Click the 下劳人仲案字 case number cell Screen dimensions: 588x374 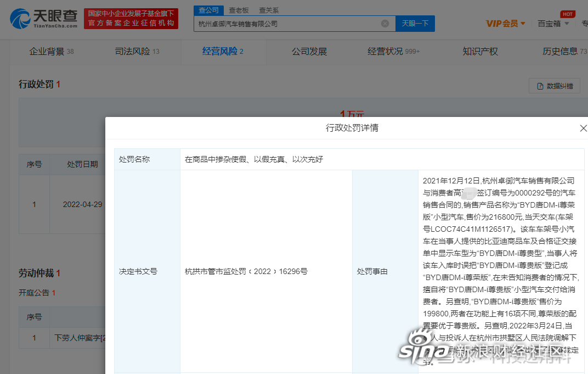click(80, 338)
